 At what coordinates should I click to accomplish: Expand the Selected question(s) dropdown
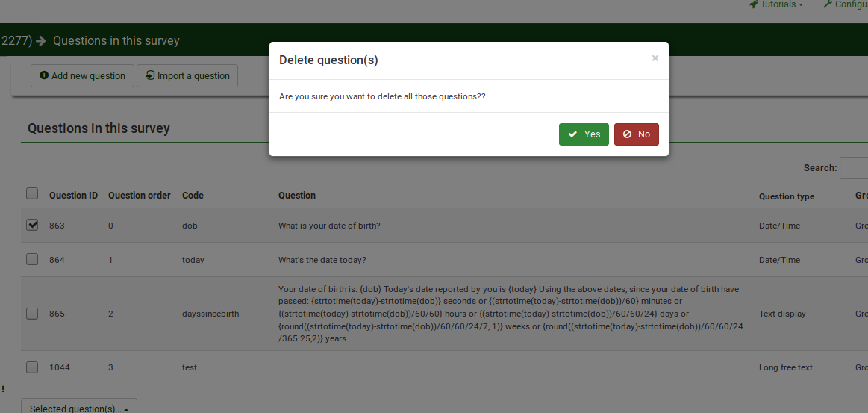click(x=78, y=408)
